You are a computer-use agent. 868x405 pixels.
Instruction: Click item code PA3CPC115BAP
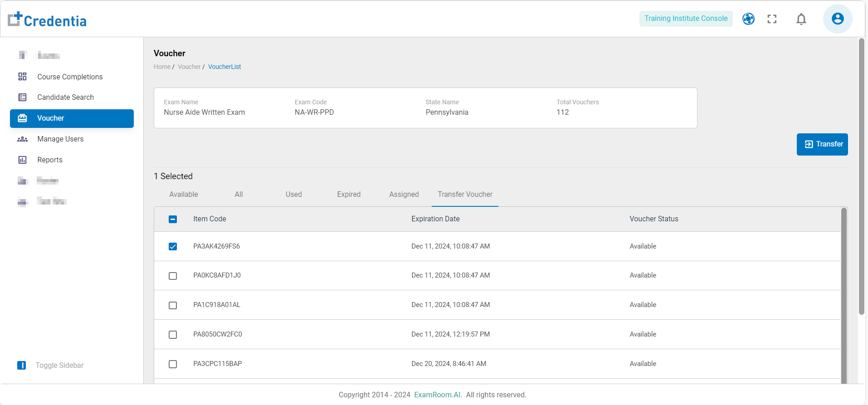[218, 364]
